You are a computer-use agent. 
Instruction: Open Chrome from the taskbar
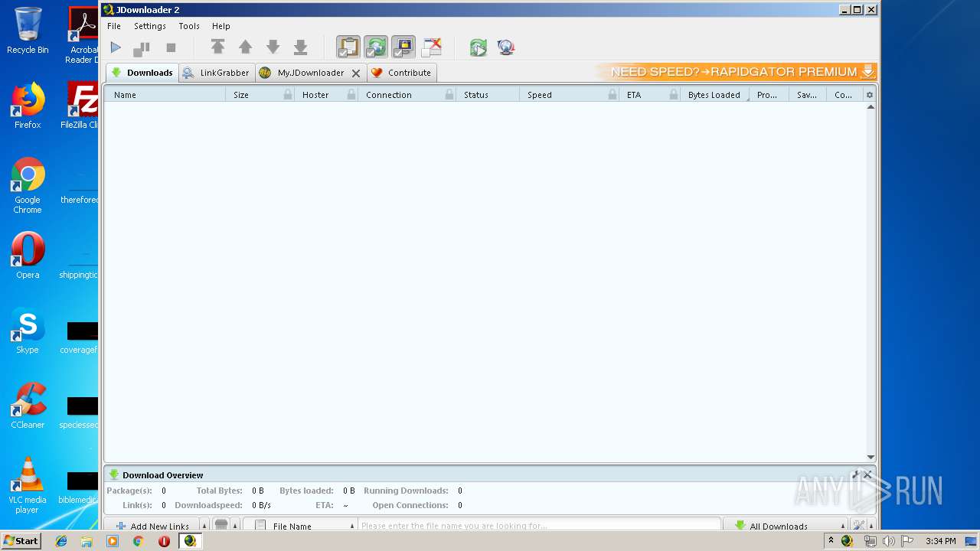(x=138, y=541)
